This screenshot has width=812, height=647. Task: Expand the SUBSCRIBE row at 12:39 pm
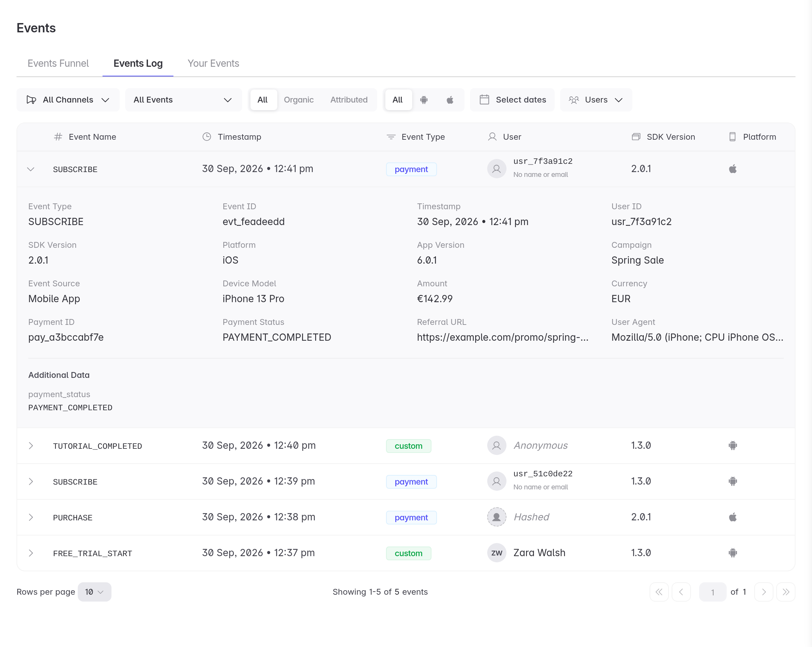pos(31,481)
